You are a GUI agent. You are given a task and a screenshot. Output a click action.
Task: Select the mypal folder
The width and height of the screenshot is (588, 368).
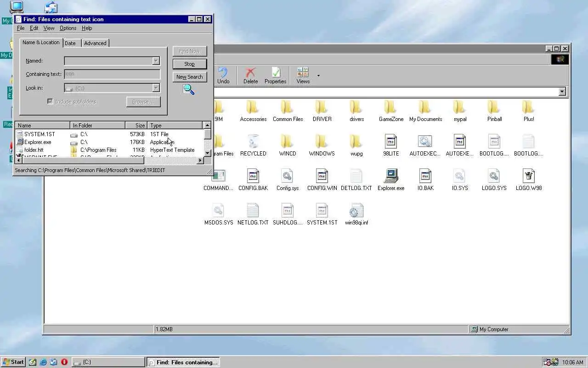pos(460,111)
